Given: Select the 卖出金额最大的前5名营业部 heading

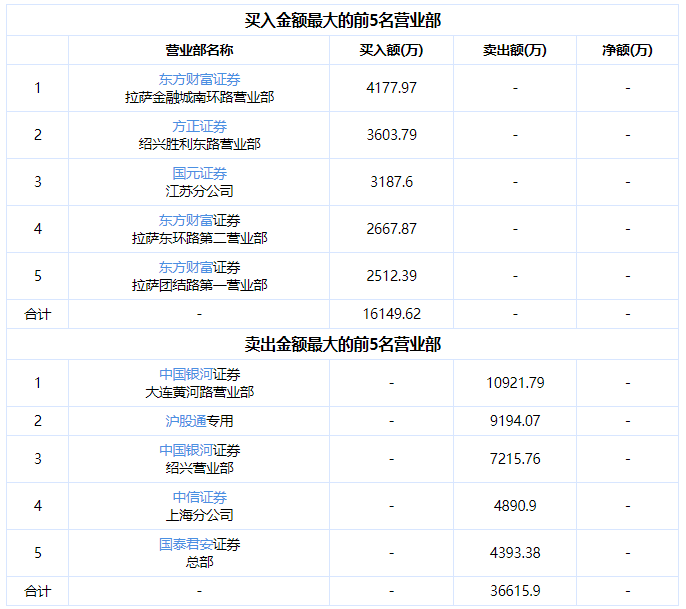Looking at the screenshot, I should click(x=343, y=344).
